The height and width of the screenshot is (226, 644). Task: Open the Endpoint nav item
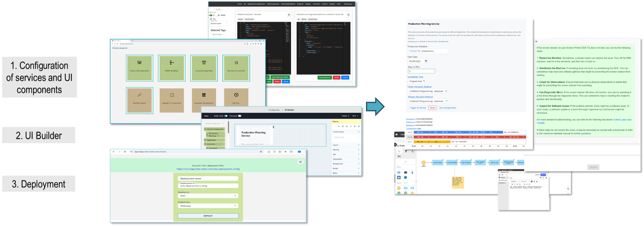tap(300, 4)
